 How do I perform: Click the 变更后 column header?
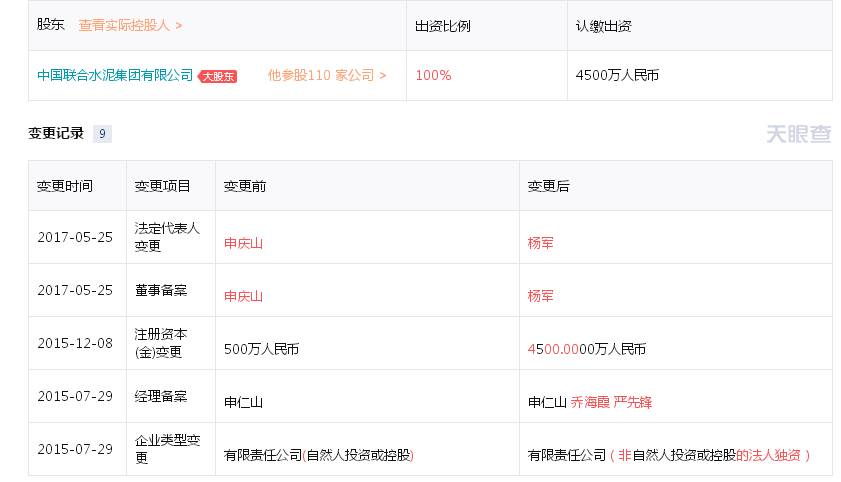click(548, 186)
